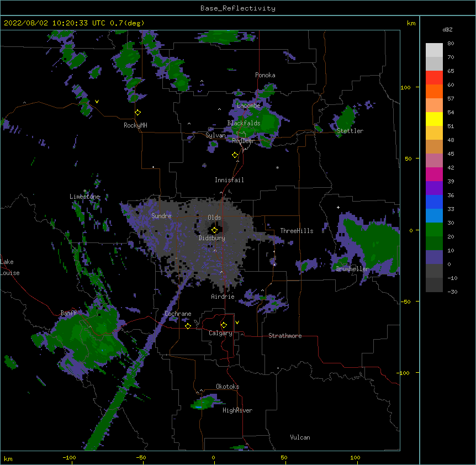Viewport: 476px width, 465px height.
Task: Select the slate purple 0-10 dBZ legend swatch
Action: [434, 257]
